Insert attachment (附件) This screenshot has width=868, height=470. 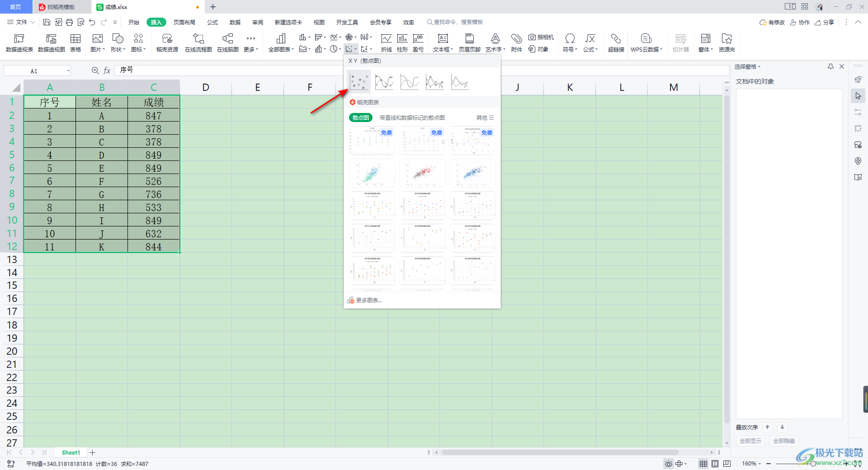pos(517,43)
